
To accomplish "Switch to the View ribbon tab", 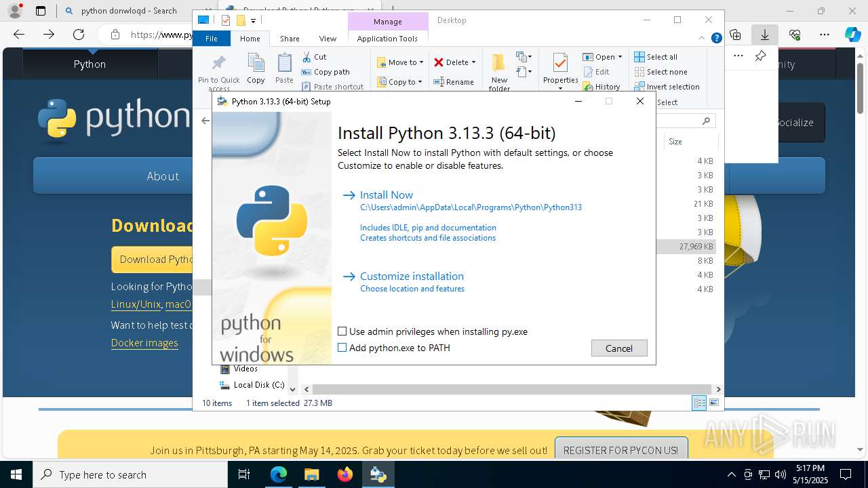I will (328, 39).
